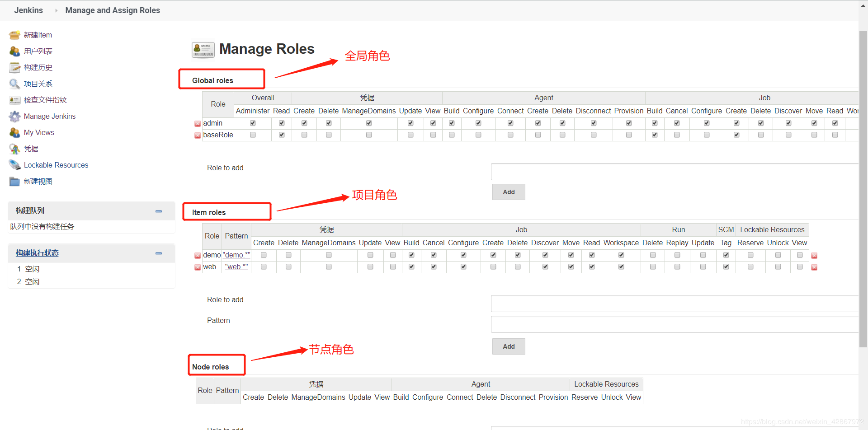Toggle Job Build checkbox for demo role
This screenshot has height=430, width=868.
click(411, 255)
